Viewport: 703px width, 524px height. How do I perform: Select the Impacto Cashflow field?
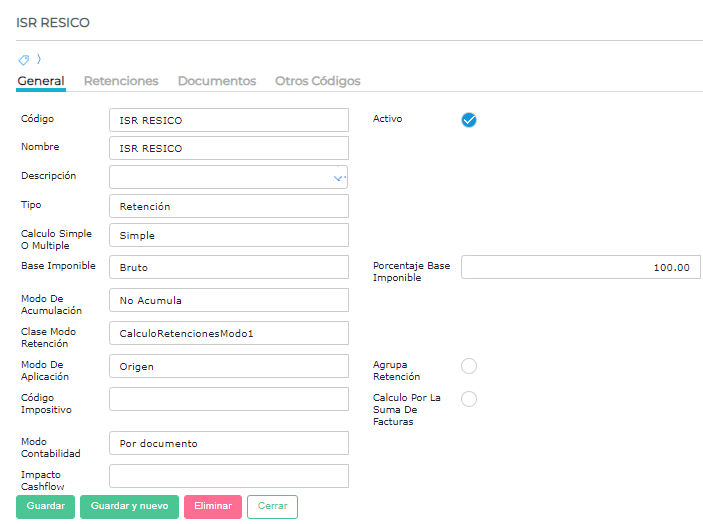(228, 476)
